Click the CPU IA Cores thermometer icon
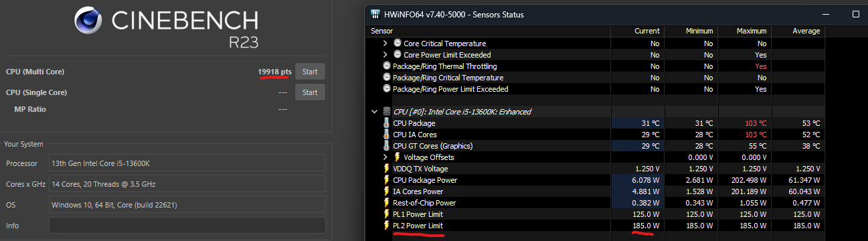The image size is (868, 241). point(387,135)
